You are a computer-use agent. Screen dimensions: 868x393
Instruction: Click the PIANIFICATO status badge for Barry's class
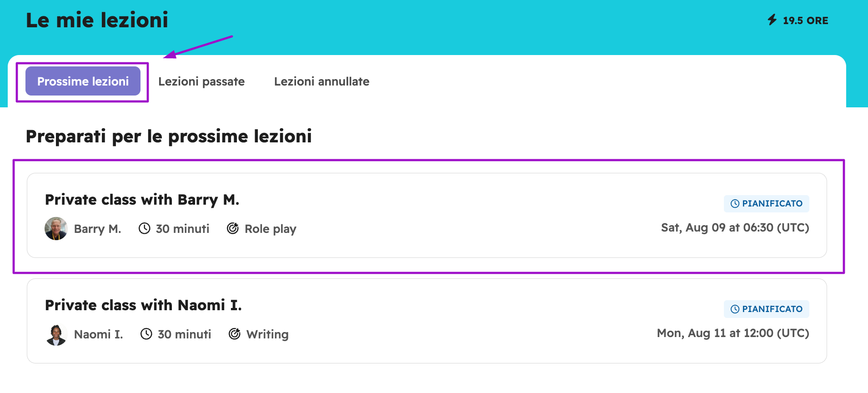click(x=767, y=203)
